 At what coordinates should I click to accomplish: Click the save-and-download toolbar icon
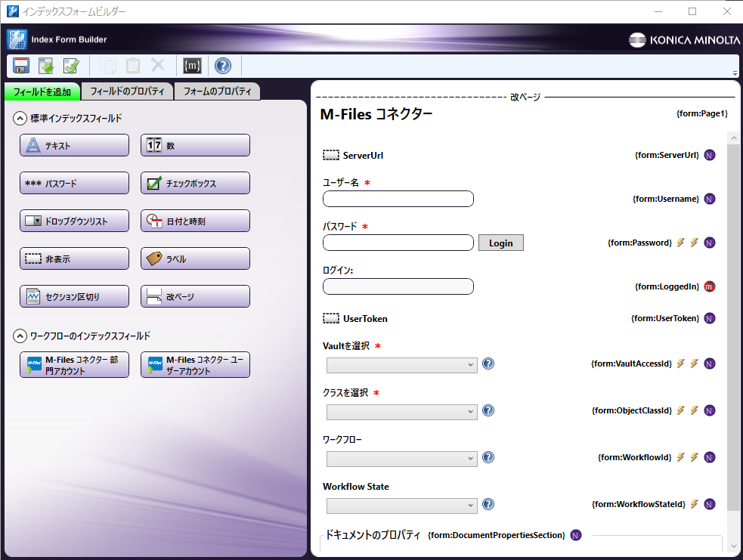(46, 66)
